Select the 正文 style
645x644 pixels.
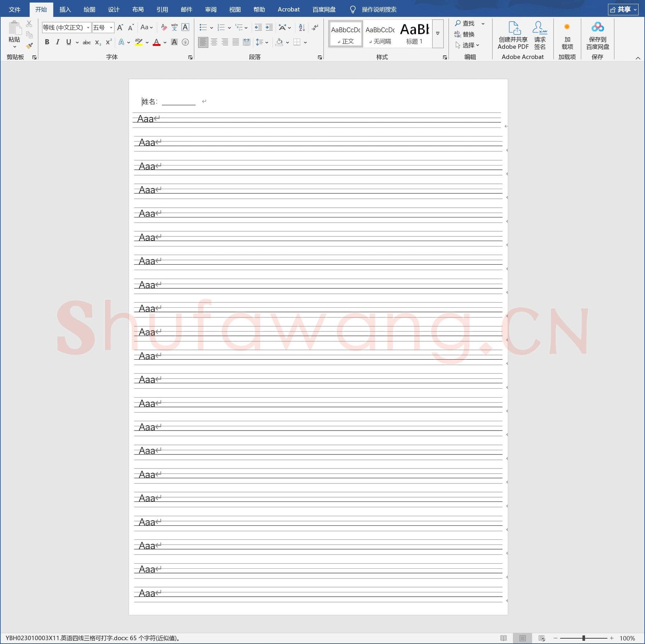(x=346, y=34)
